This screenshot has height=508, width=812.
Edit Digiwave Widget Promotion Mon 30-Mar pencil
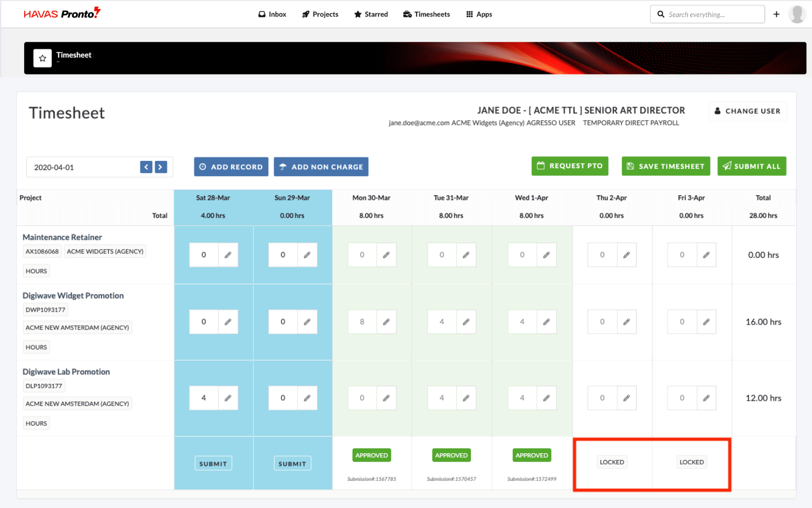coord(386,322)
